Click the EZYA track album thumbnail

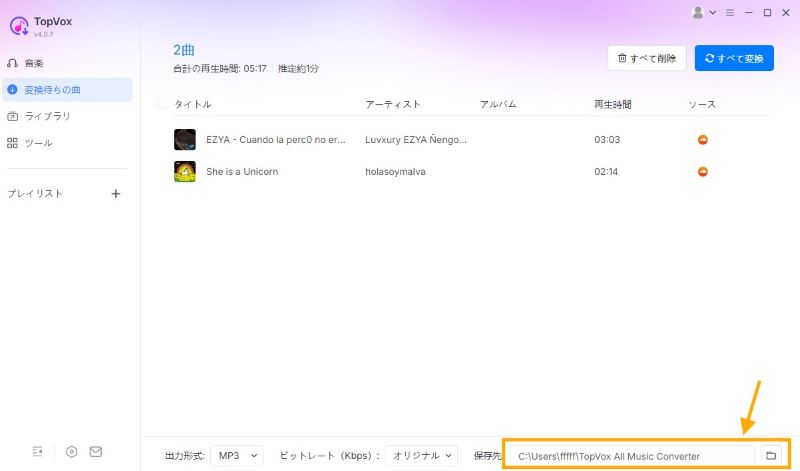tap(185, 139)
